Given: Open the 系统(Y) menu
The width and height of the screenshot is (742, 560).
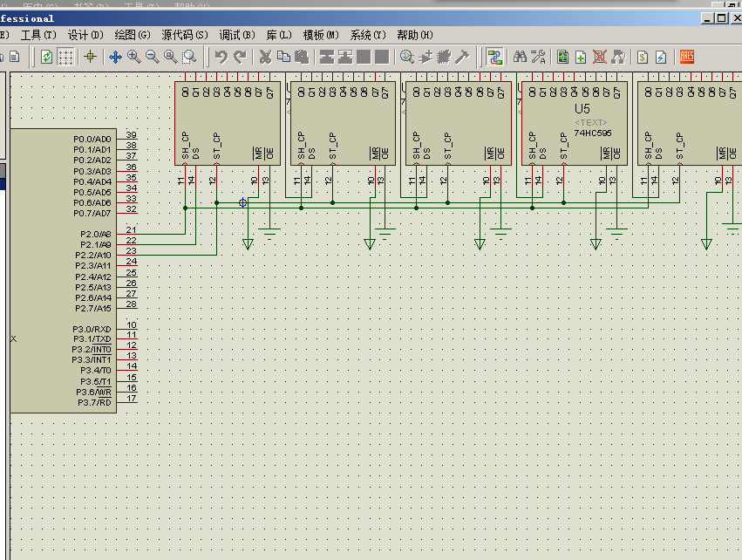Looking at the screenshot, I should [368, 35].
